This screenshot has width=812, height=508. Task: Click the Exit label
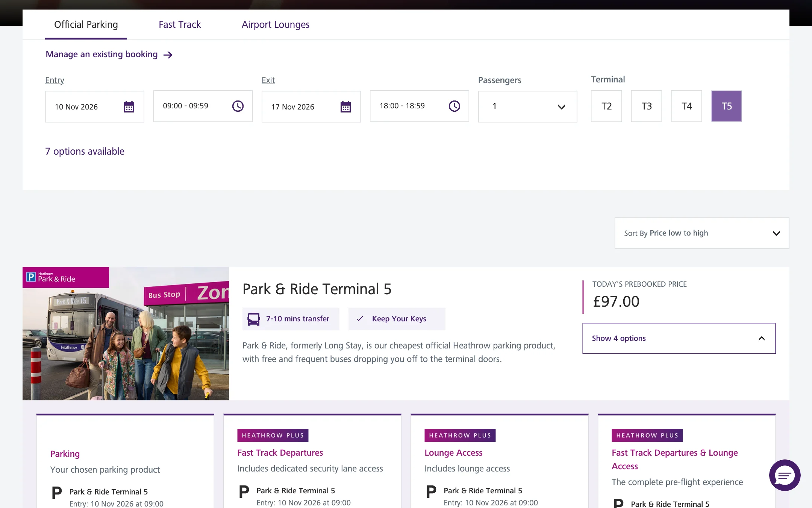[x=268, y=80]
